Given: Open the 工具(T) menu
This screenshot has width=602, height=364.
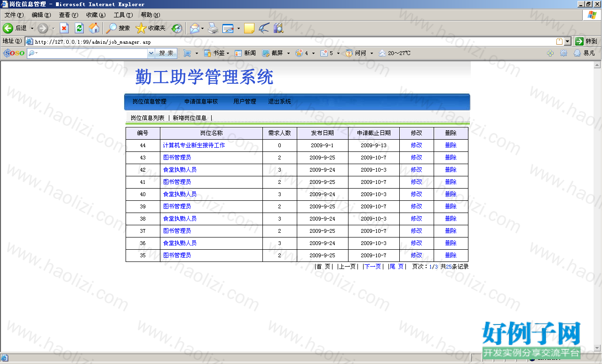Looking at the screenshot, I should click(x=123, y=15).
